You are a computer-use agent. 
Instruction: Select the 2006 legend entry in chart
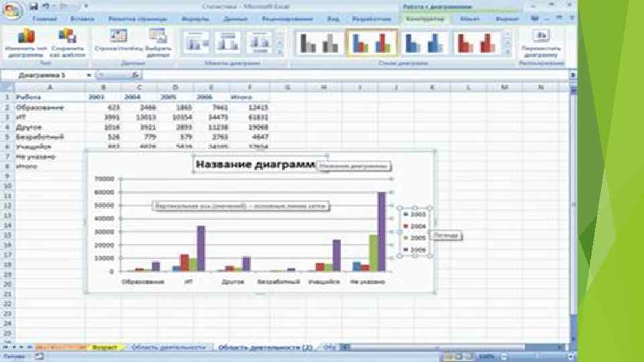(x=415, y=250)
